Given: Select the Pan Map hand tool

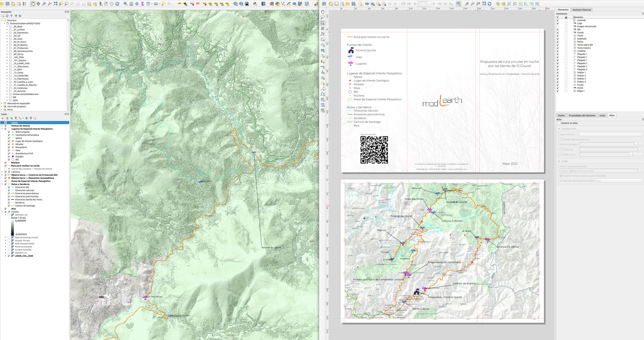Looking at the screenshot, I should (x=32, y=4).
